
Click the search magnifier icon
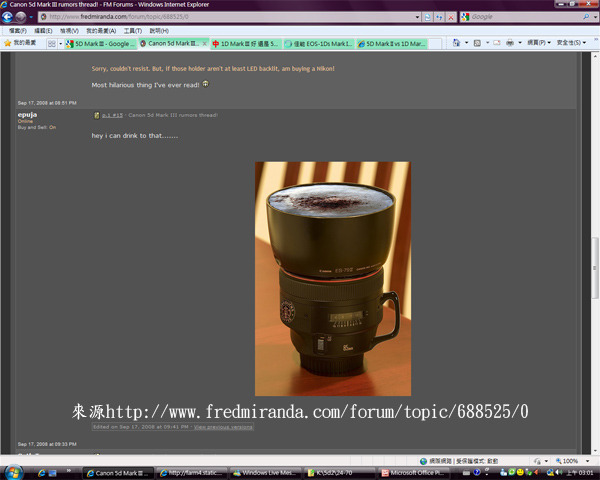coord(586,17)
